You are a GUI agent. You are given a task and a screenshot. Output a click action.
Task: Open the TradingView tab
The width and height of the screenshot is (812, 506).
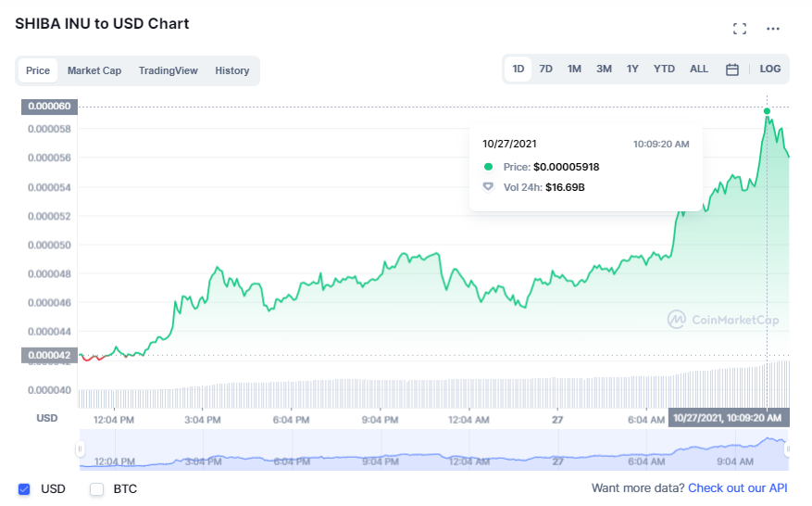[168, 70]
